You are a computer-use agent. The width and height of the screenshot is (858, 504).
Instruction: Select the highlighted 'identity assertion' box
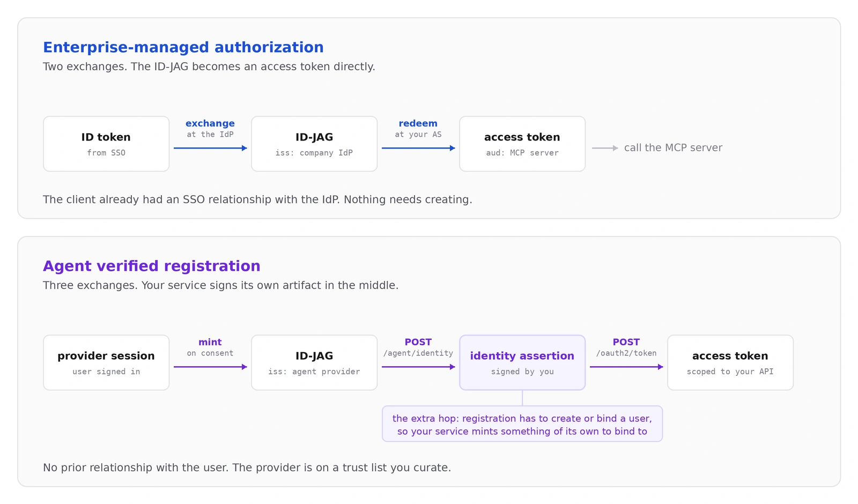coord(522,362)
